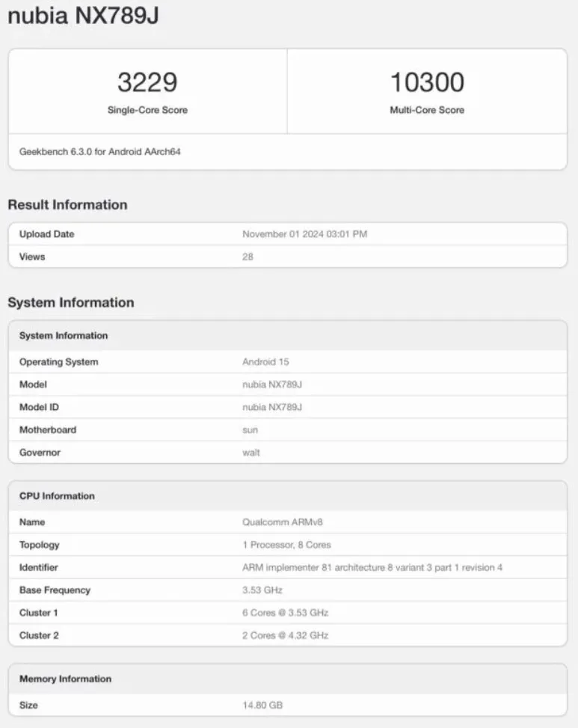Click the Views count 28

click(x=248, y=257)
